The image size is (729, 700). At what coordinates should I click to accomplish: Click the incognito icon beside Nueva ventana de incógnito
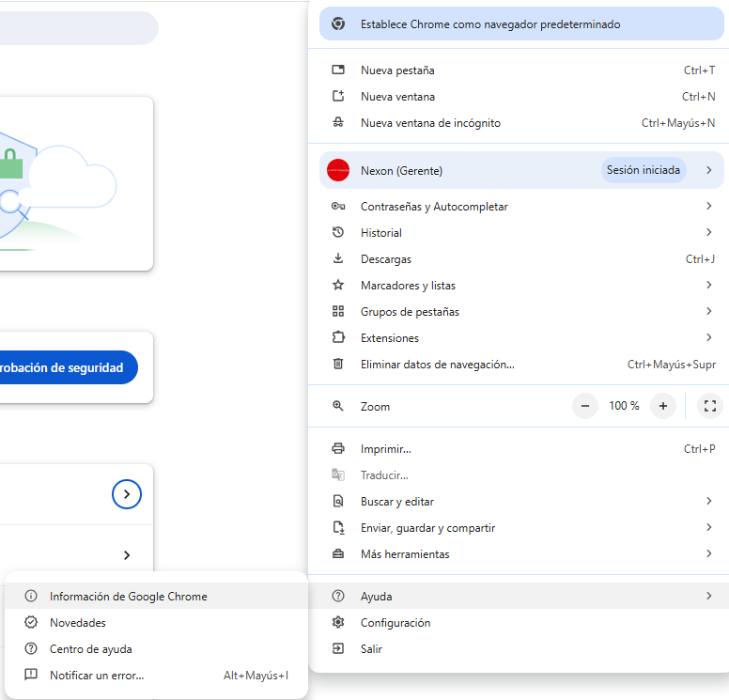click(338, 122)
